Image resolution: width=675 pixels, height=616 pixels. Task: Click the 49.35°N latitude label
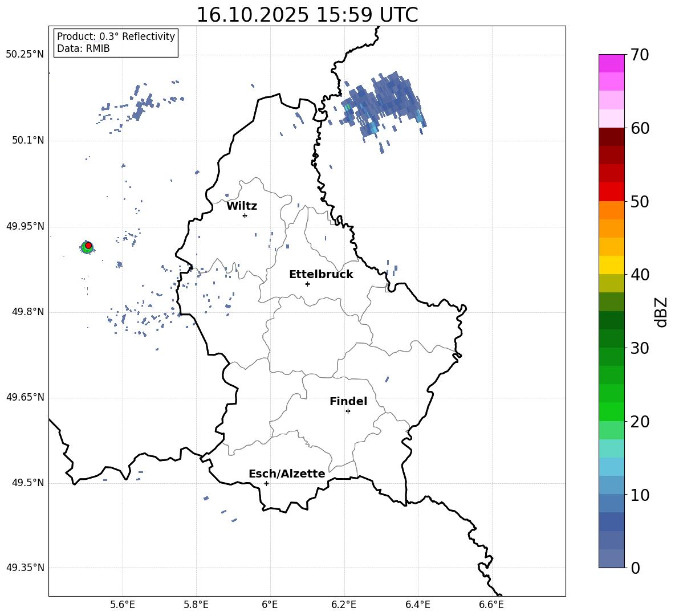pos(25,568)
